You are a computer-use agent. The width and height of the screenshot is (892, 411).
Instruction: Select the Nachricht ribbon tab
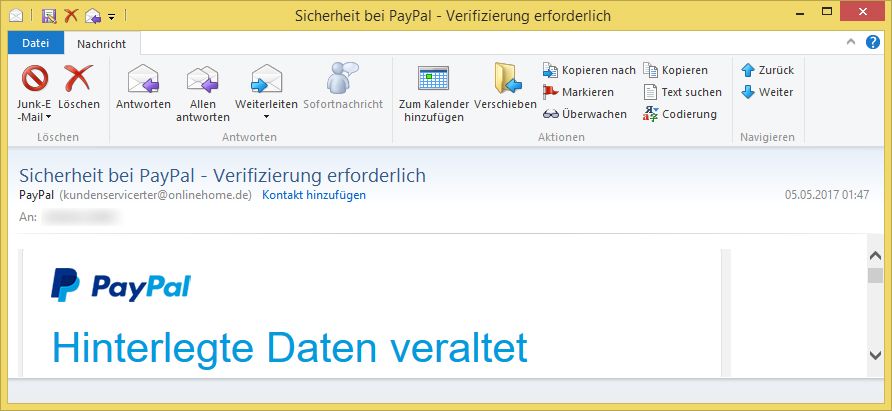102,44
